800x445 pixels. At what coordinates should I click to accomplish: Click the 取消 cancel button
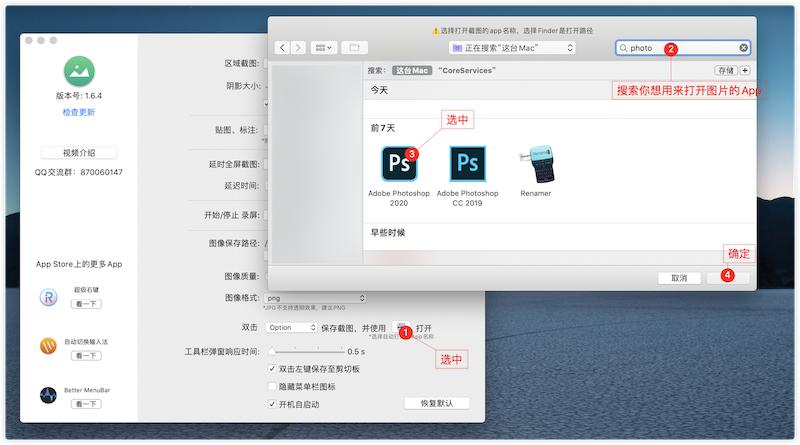679,278
